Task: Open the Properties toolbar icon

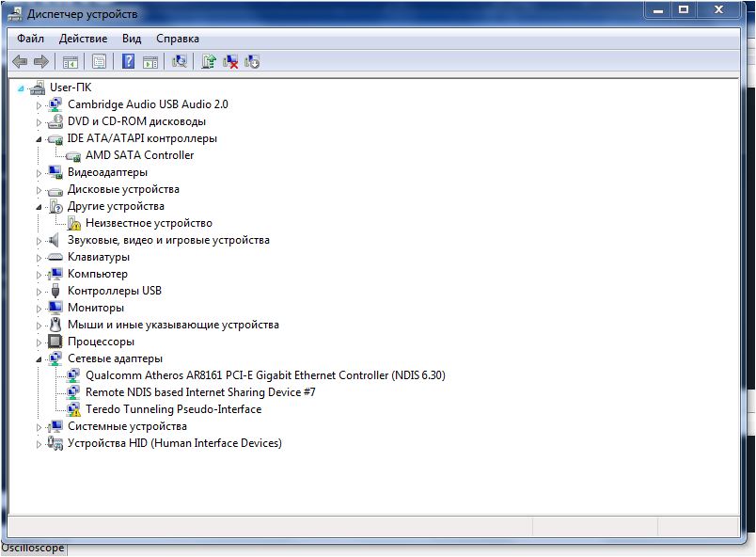Action: [x=98, y=62]
